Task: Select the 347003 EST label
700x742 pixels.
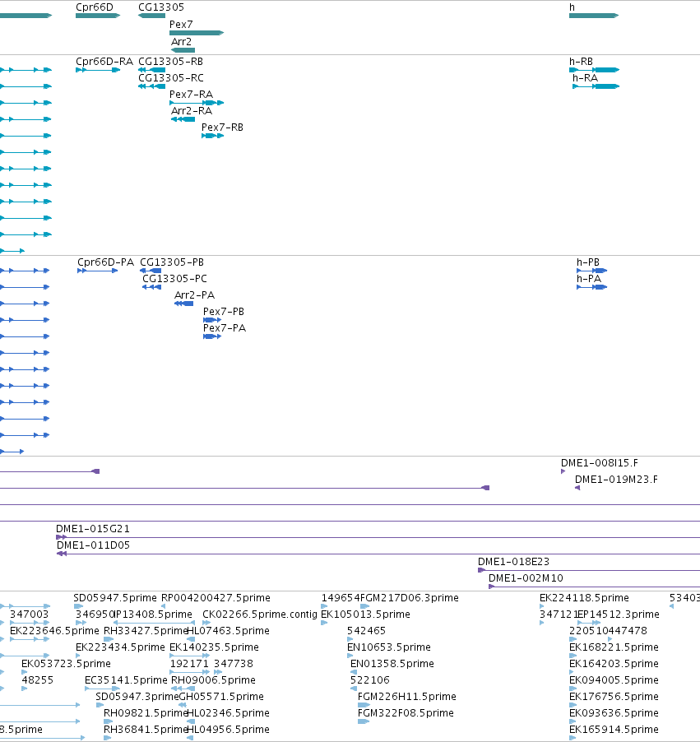Action: click(x=30, y=614)
